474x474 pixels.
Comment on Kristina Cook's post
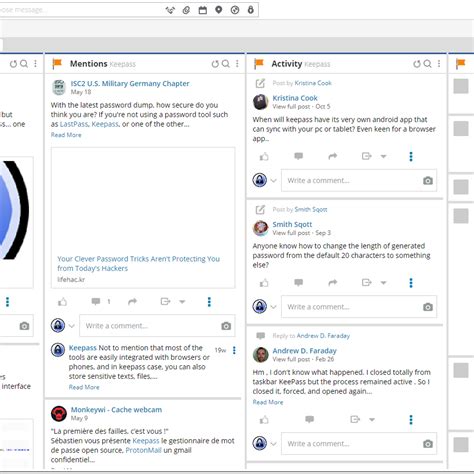tap(299, 156)
